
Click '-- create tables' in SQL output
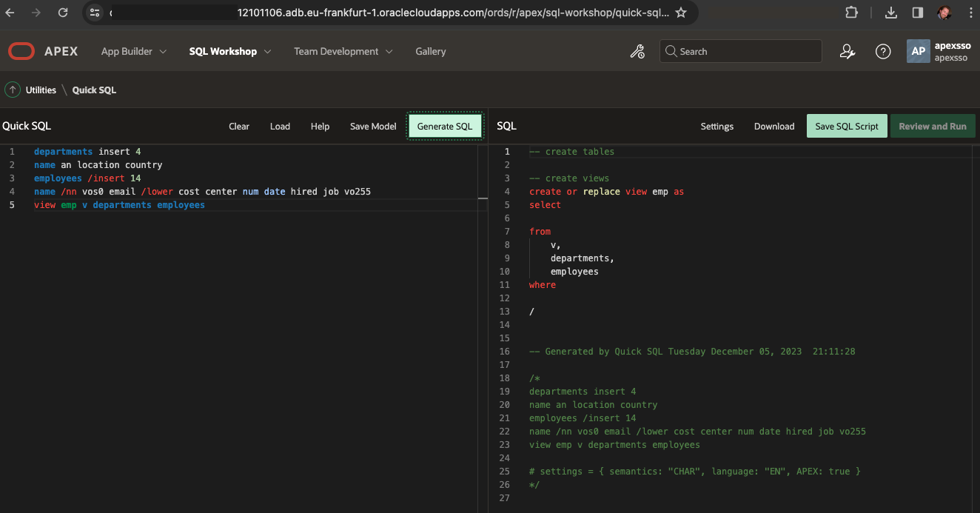571,152
